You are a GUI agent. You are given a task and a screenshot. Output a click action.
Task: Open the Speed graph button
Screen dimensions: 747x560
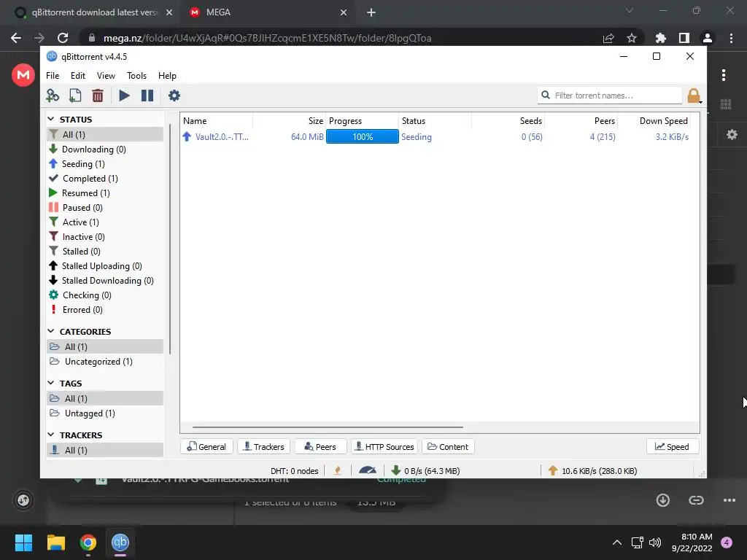pos(672,447)
